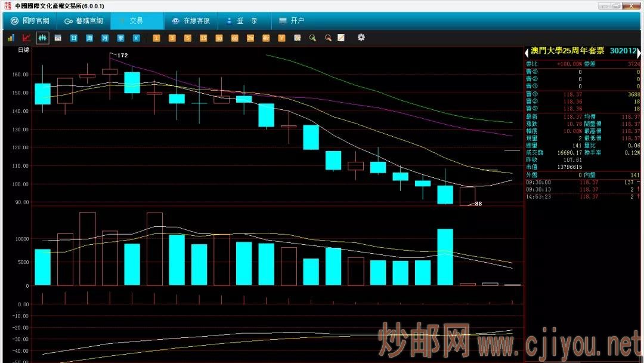Screen dimensions: 644x363
Task: Go to next item with right arrow
Action: pyautogui.click(x=639, y=53)
